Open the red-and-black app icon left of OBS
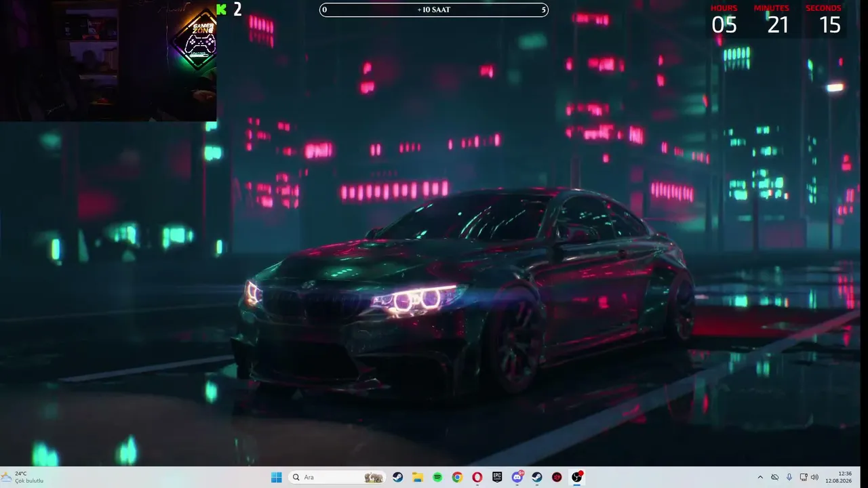This screenshot has width=868, height=488. point(557,477)
